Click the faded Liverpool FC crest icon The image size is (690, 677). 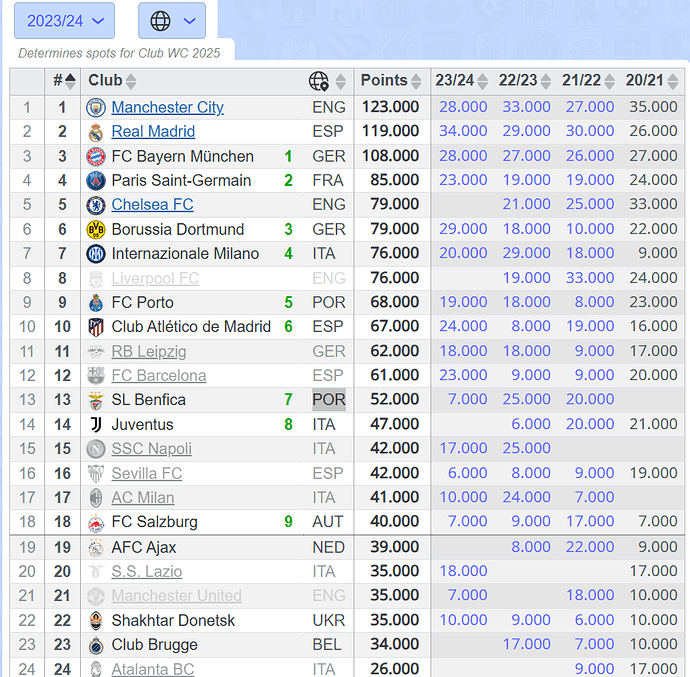point(96,279)
